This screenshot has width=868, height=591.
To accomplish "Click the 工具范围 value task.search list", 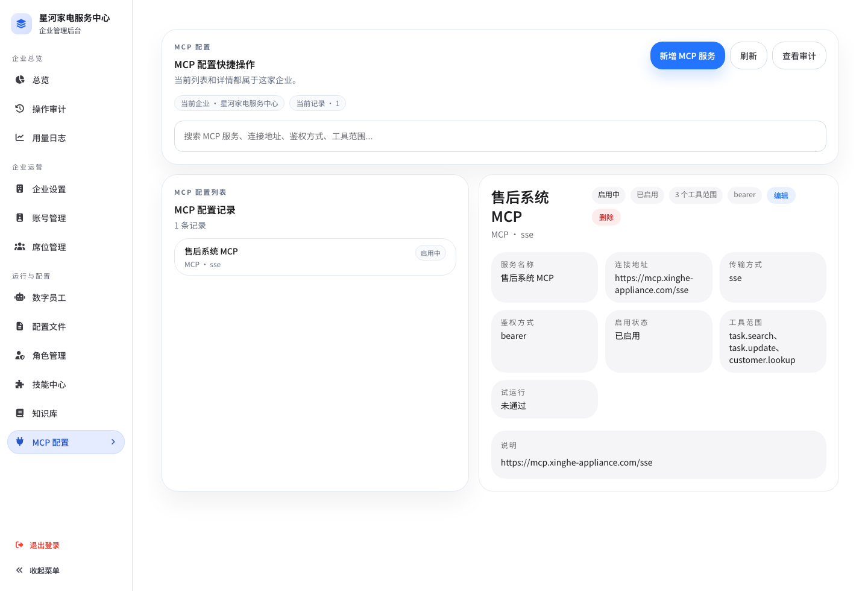I will [x=762, y=348].
